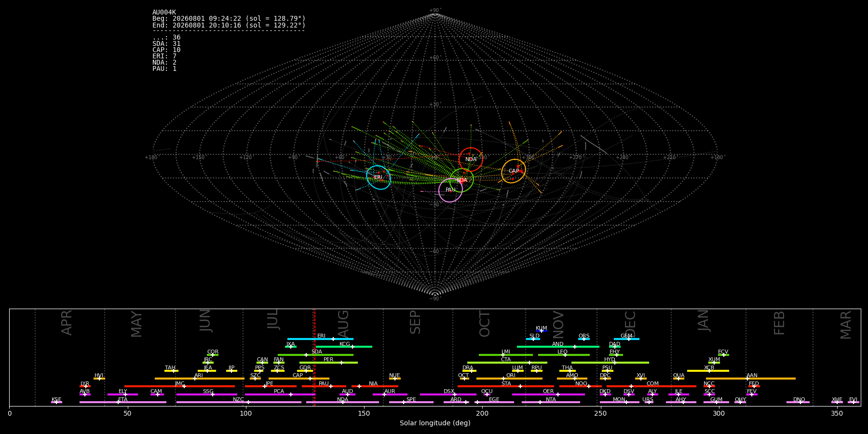Click the QUA shower bar in timeline
The width and height of the screenshot is (868, 434).
678,379
